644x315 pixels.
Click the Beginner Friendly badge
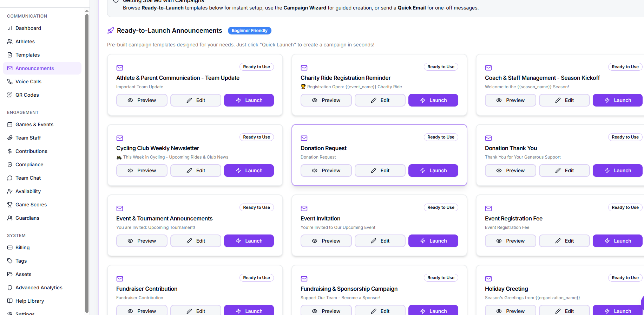click(x=249, y=31)
